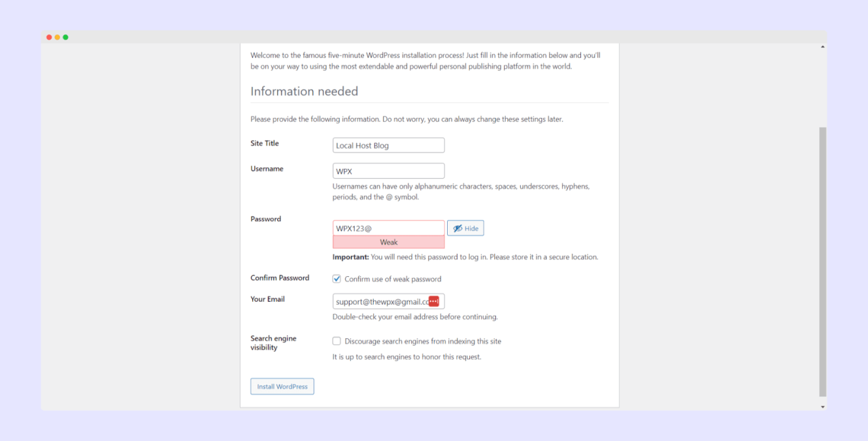Click the red password manager icon in email field
This screenshot has width=868, height=441.
tap(434, 302)
